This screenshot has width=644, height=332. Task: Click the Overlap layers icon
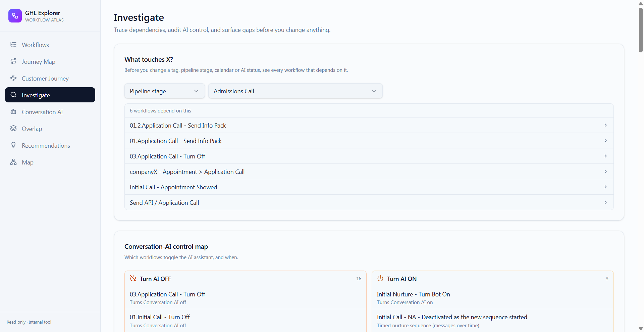(13, 128)
